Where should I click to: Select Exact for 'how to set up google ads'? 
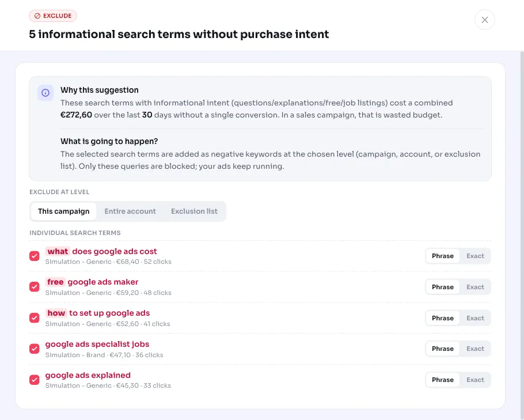tap(475, 318)
